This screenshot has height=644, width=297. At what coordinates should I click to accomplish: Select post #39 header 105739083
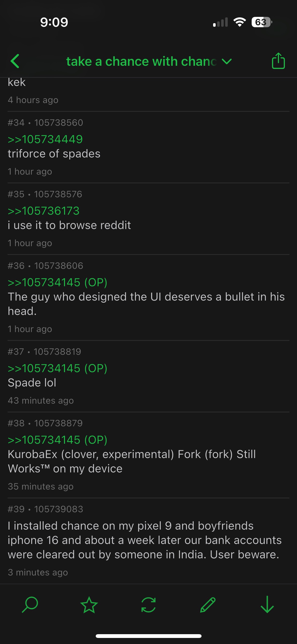click(x=45, y=509)
